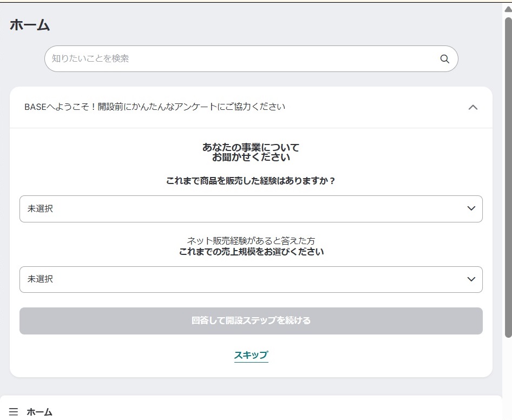
Task: Click the sales experience dropdown arrow
Action: pos(471,209)
